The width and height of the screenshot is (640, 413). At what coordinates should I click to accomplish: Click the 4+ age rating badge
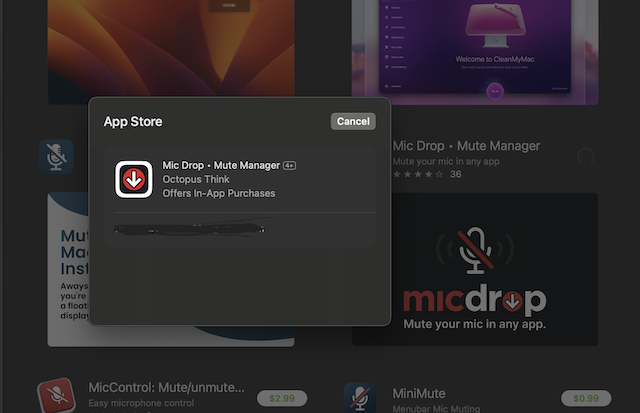pyautogui.click(x=289, y=165)
